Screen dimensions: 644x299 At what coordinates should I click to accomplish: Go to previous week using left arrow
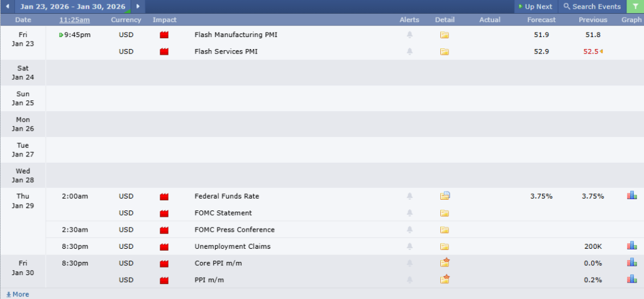pos(8,6)
